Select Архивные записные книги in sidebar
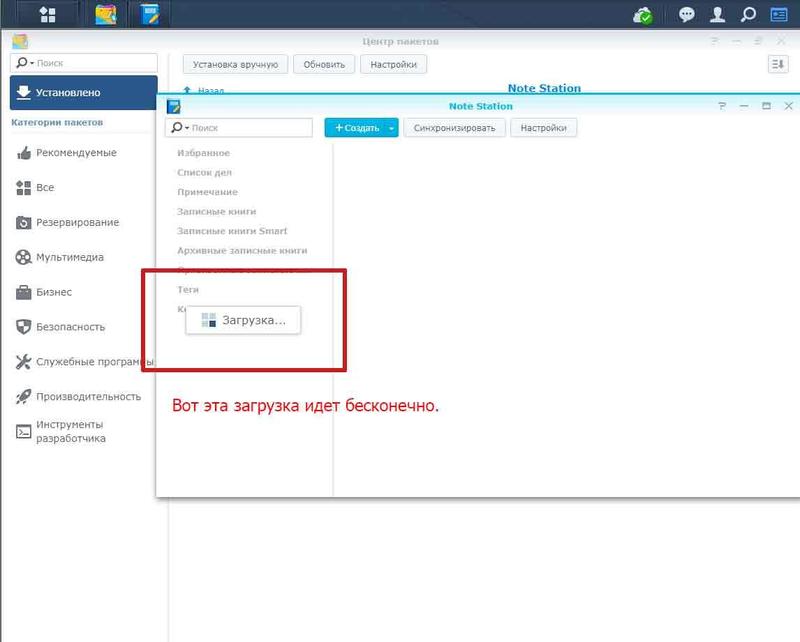The height and width of the screenshot is (642, 800). (242, 251)
